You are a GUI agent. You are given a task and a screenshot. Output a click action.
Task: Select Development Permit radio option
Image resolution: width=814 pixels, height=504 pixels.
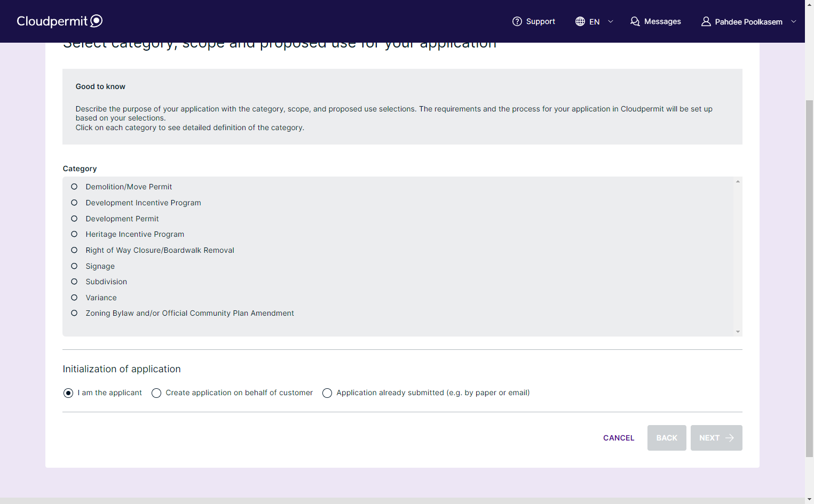pyautogui.click(x=74, y=219)
